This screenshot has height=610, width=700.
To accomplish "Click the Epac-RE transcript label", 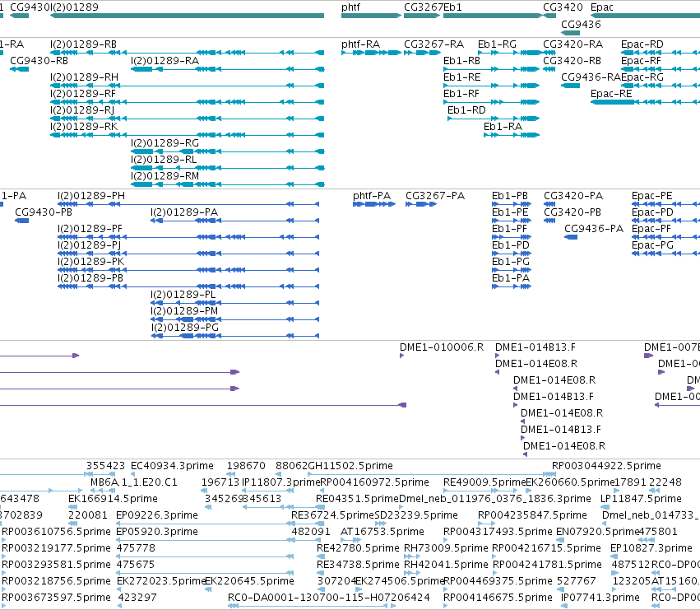I will click(x=611, y=94).
